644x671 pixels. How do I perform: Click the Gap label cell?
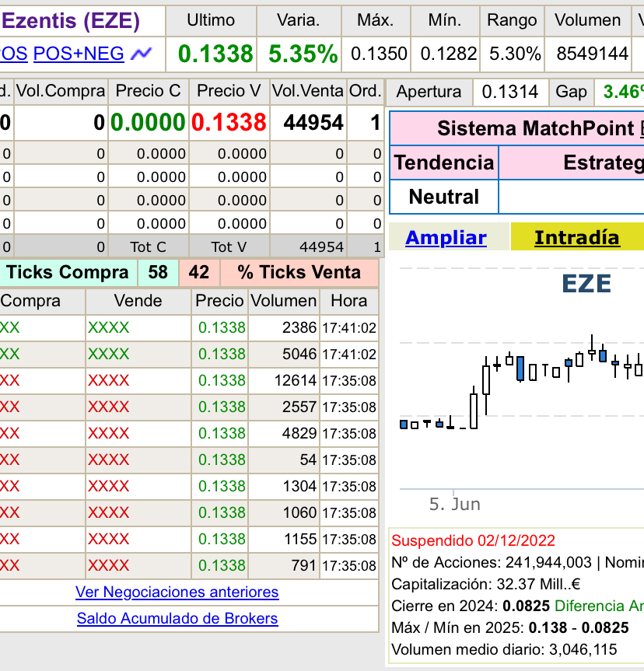point(571,92)
